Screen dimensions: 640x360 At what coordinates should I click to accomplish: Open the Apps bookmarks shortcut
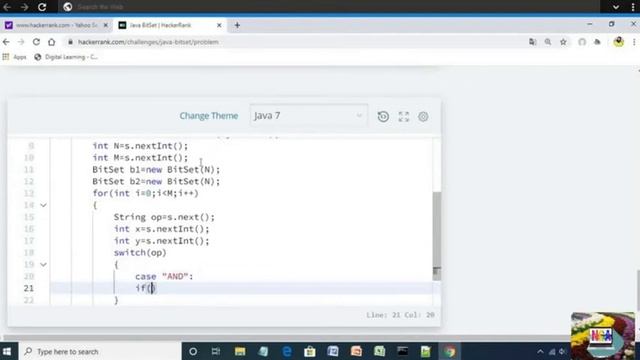(15, 57)
